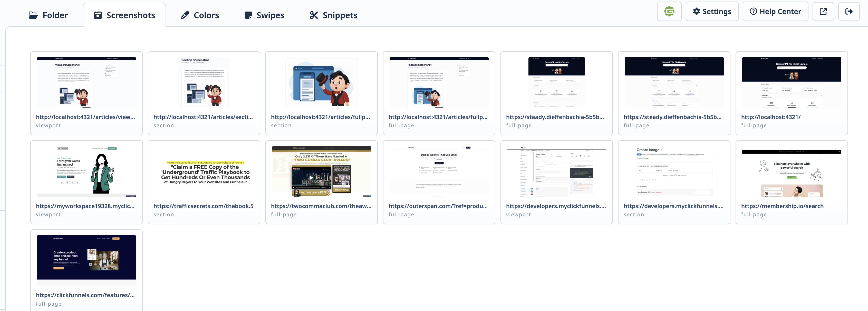Open the external link popout icon

click(x=823, y=12)
